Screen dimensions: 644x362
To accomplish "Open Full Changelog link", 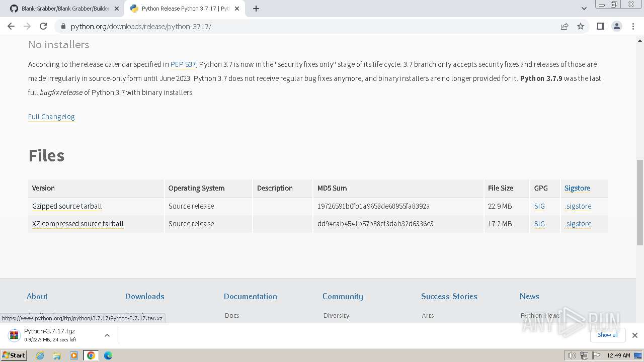I will 51,117.
